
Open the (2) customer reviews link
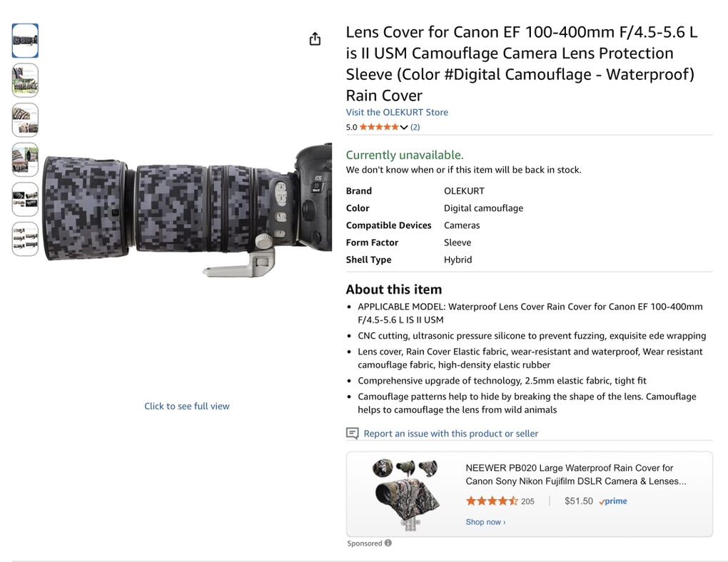415,126
